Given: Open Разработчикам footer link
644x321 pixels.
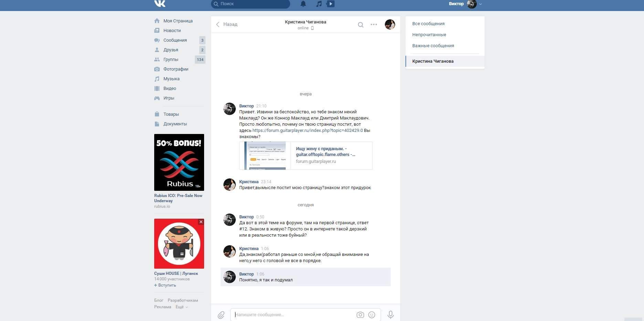Looking at the screenshot, I should pyautogui.click(x=183, y=300).
